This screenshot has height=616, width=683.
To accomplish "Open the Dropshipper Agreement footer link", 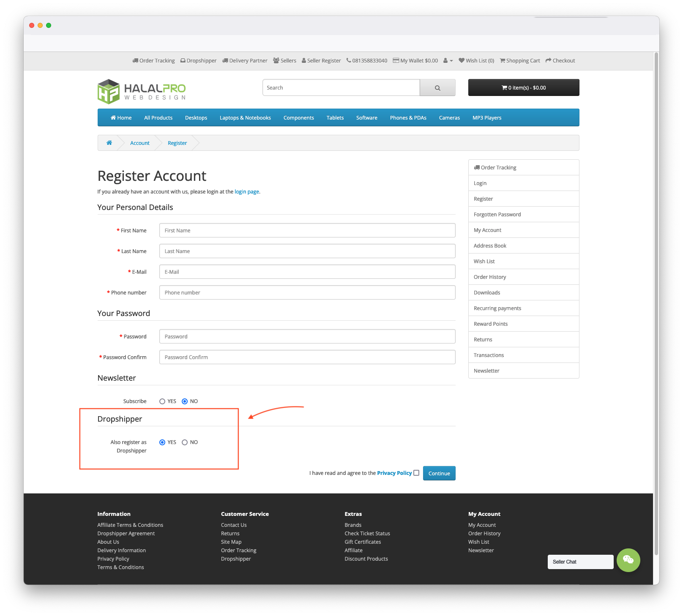I will coord(126,533).
